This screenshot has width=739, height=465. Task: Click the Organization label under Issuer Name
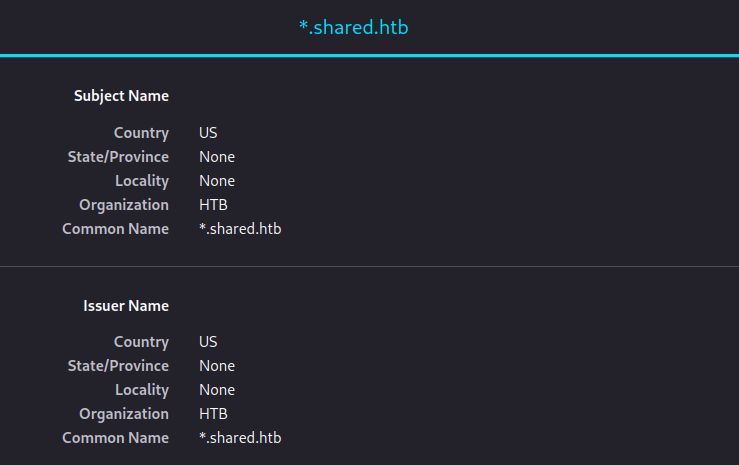124,414
